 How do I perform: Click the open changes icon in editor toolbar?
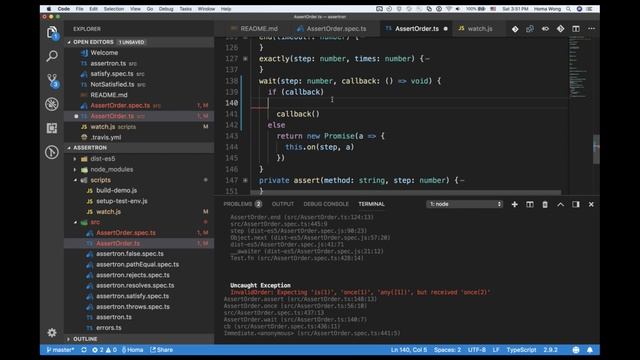coord(530,29)
